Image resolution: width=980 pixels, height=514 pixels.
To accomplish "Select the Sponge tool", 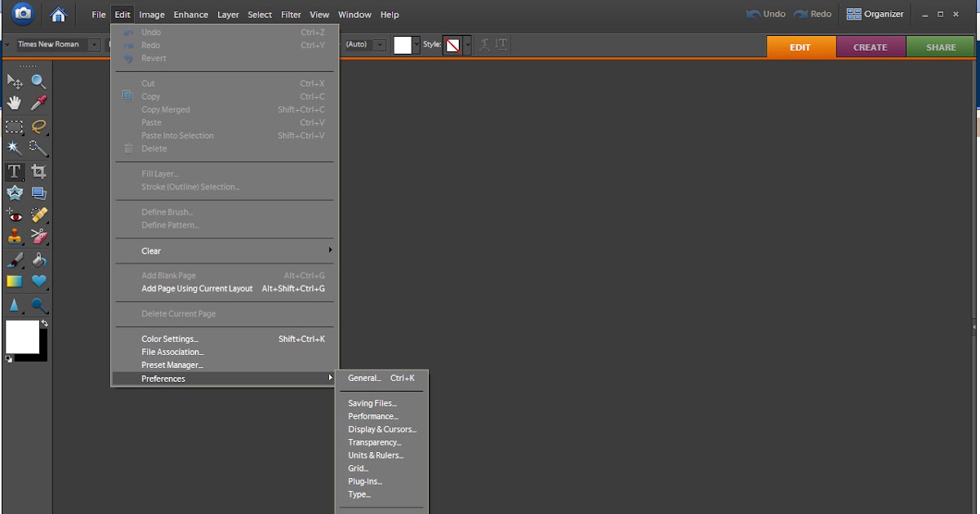I will (38, 305).
